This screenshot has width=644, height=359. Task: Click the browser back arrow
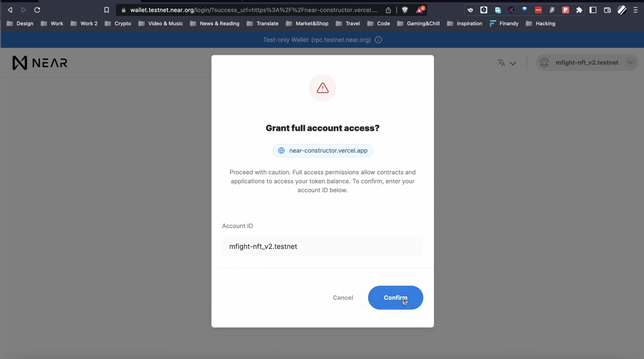[10, 10]
